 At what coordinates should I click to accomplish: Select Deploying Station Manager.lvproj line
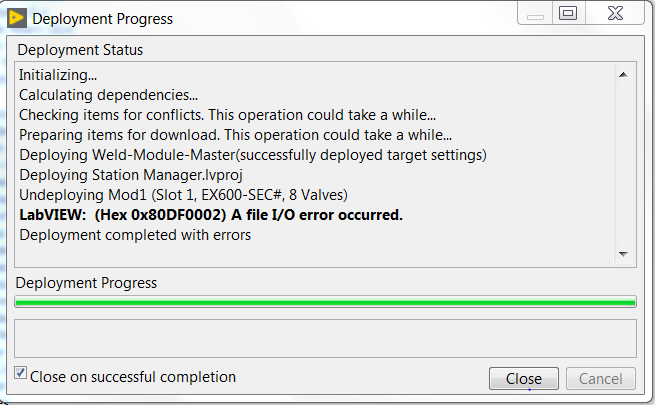click(x=131, y=175)
